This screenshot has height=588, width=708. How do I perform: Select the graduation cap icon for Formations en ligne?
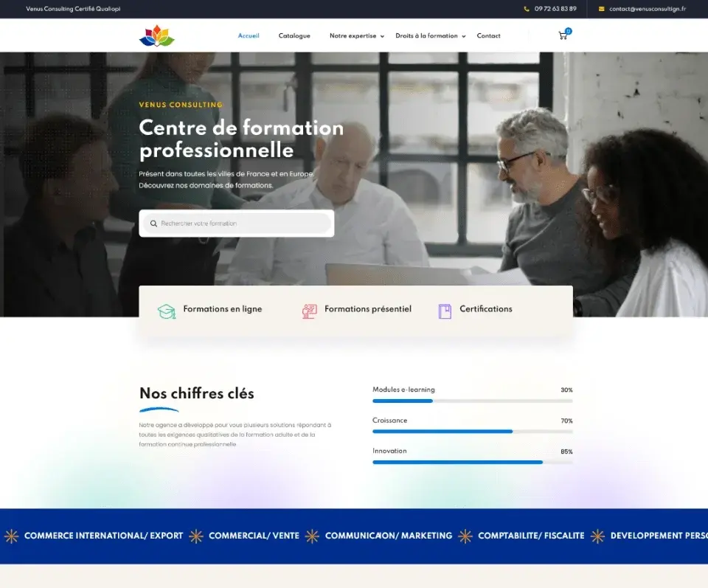click(x=166, y=309)
